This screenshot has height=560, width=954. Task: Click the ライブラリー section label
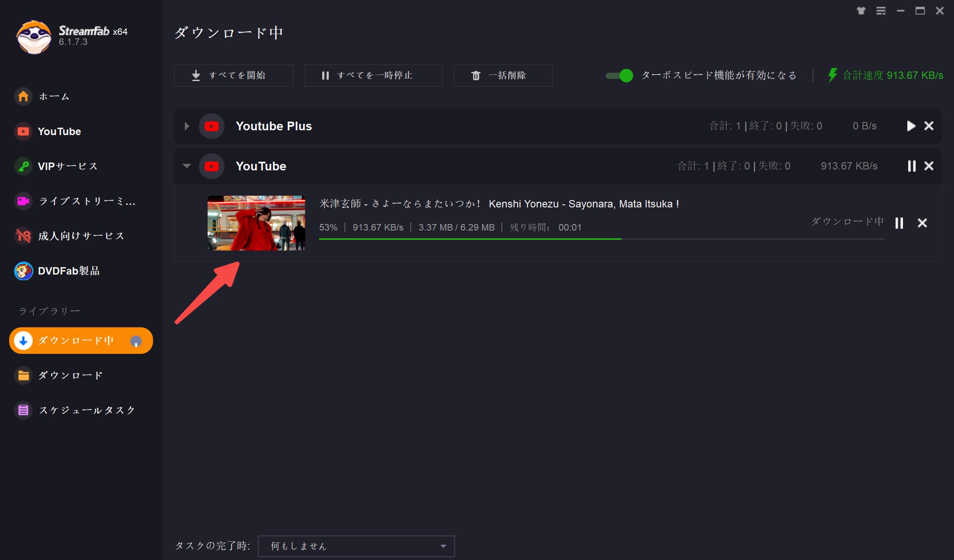[x=49, y=311]
